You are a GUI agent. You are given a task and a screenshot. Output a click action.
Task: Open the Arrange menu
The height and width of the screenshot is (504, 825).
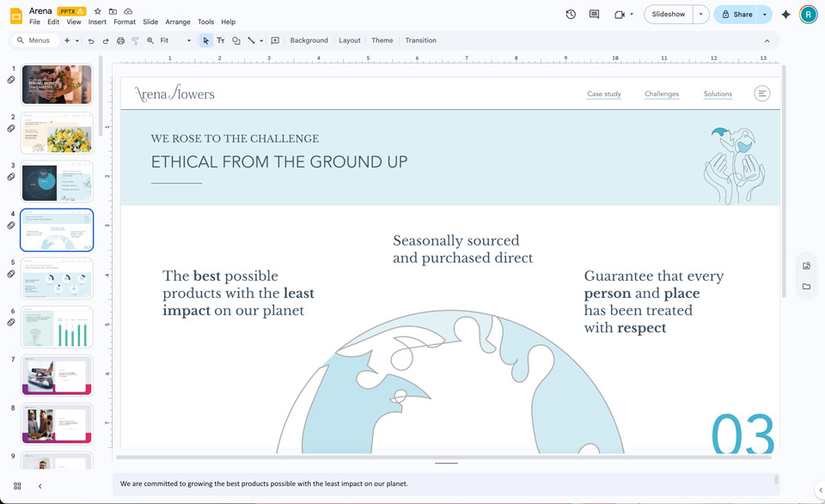pyautogui.click(x=178, y=22)
